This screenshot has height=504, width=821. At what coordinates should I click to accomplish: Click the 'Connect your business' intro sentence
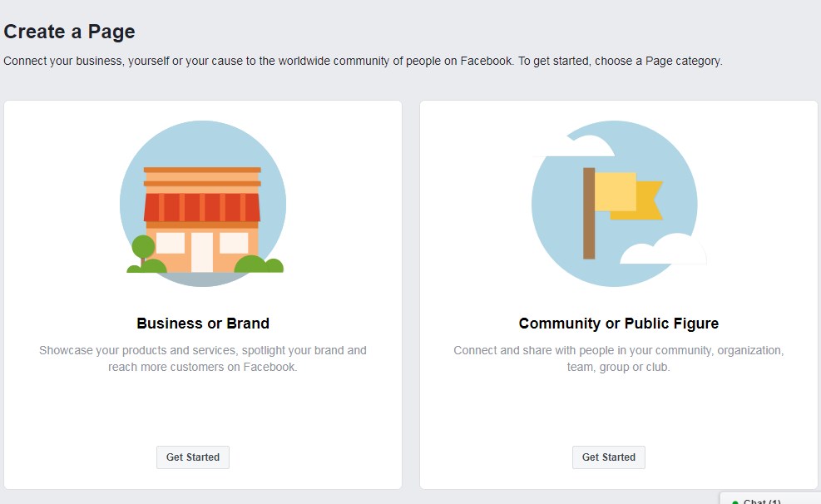click(x=363, y=61)
